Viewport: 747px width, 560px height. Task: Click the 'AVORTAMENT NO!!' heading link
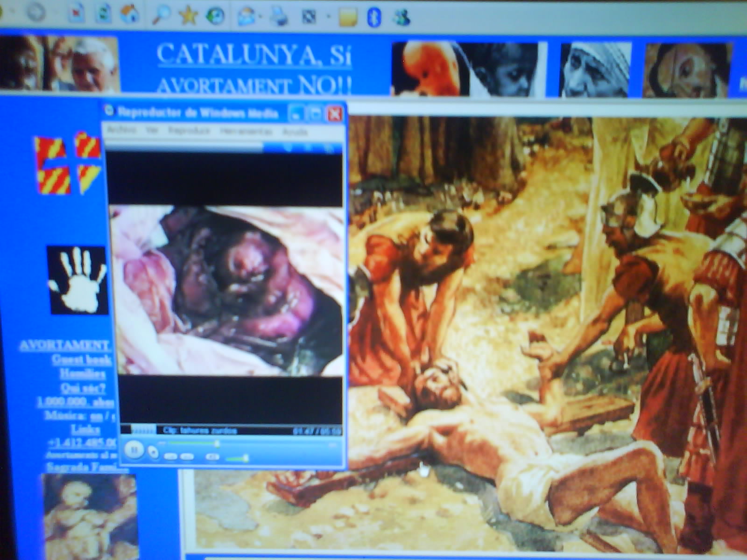tap(254, 84)
